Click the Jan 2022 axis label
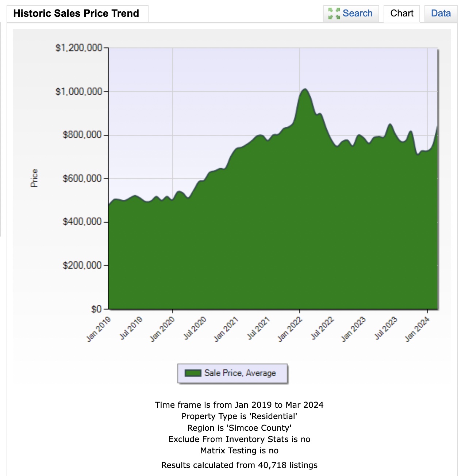 [290, 329]
